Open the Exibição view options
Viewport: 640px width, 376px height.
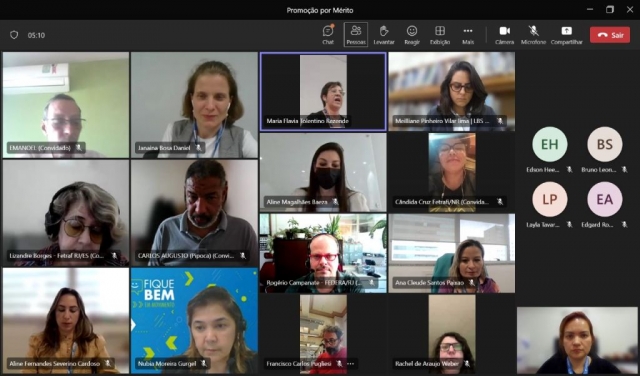point(440,35)
